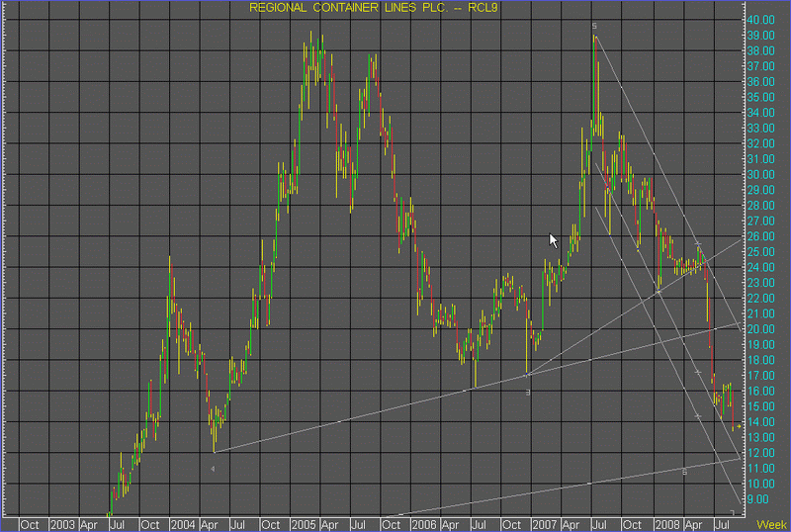Click the Apr label following 2003

tap(89, 525)
